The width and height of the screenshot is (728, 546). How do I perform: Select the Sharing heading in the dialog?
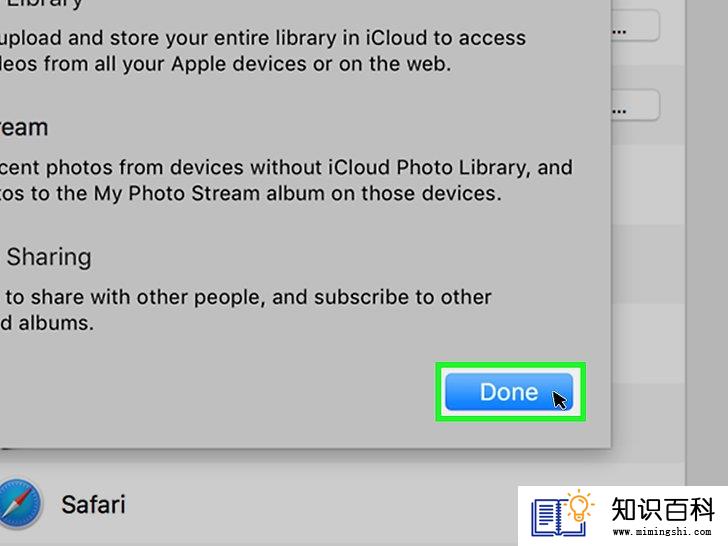[x=49, y=257]
